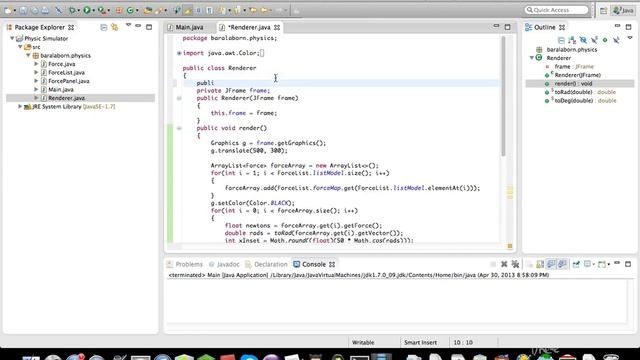Run the program with the green Run button
This screenshot has height=360, width=640.
(x=87, y=10)
